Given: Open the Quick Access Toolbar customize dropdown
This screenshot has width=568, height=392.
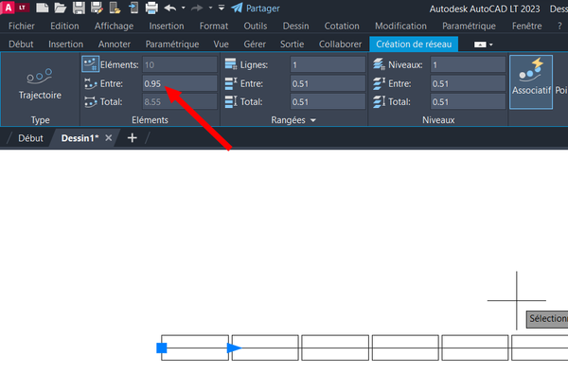Looking at the screenshot, I should coord(222,8).
